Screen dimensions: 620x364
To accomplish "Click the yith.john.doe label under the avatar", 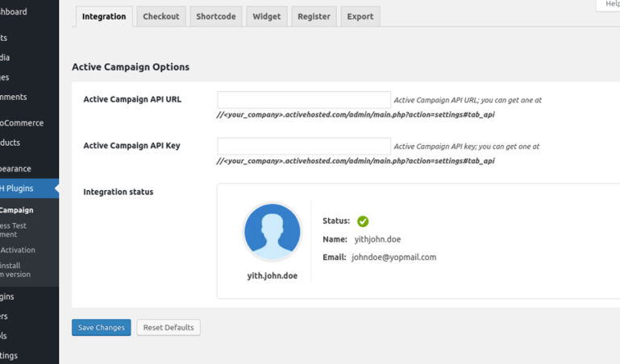I will click(272, 275).
